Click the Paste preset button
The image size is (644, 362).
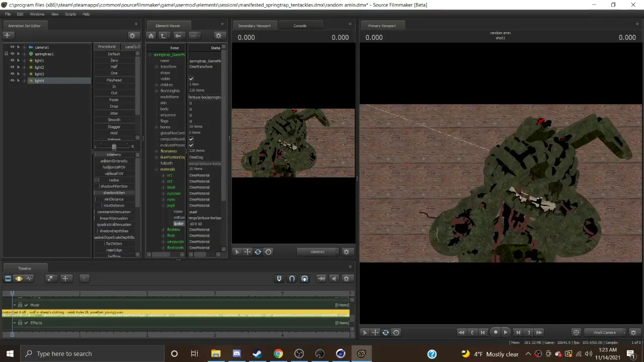tap(114, 100)
